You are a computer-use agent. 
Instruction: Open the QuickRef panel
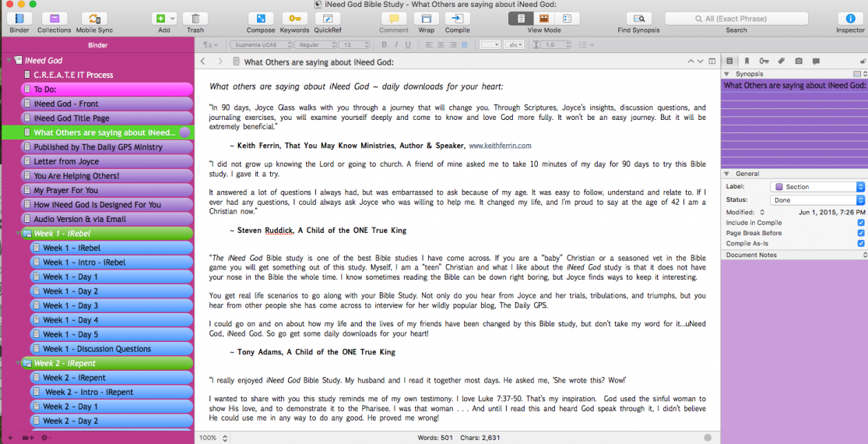(x=328, y=19)
